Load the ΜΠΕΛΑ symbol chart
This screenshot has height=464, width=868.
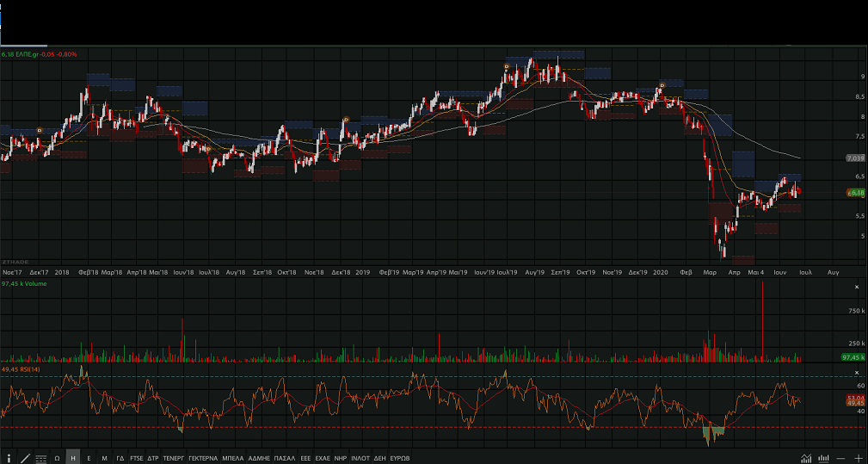(233, 458)
